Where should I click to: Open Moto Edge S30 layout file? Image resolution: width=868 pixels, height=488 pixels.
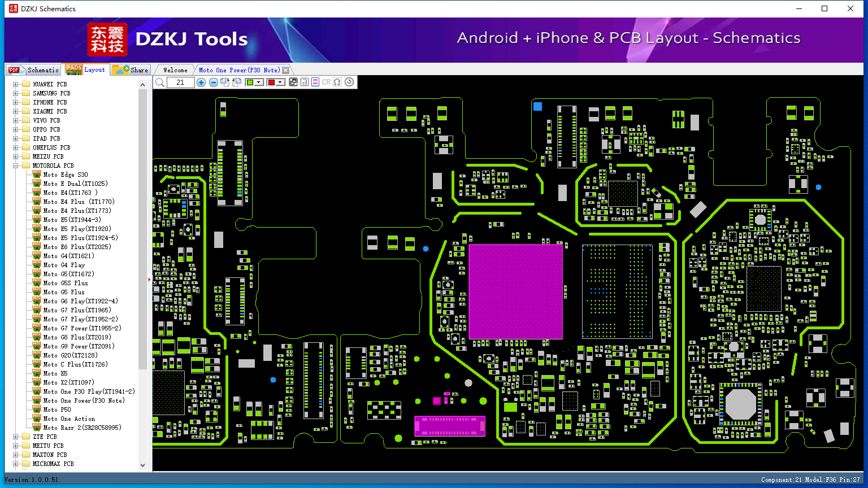point(66,175)
